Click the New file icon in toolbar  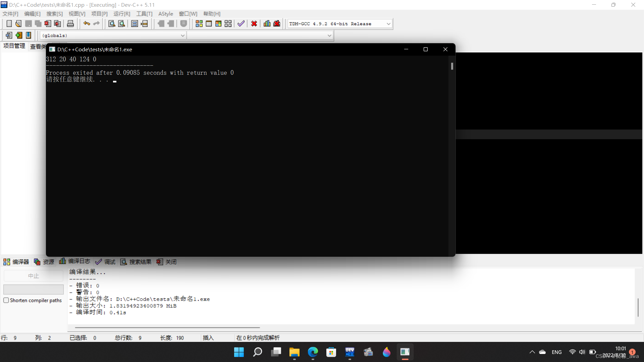9,23
